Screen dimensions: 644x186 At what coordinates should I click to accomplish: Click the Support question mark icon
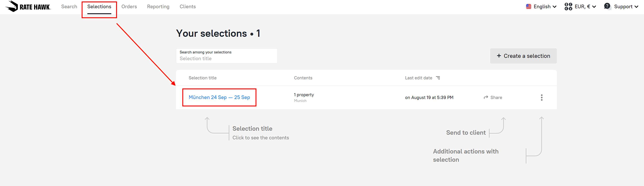click(x=607, y=6)
